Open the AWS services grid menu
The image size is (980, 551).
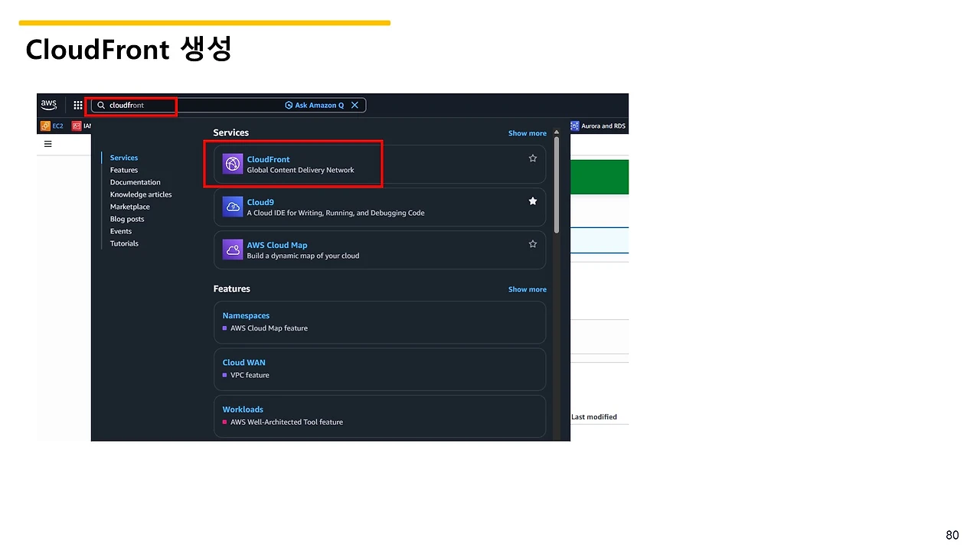tap(78, 105)
